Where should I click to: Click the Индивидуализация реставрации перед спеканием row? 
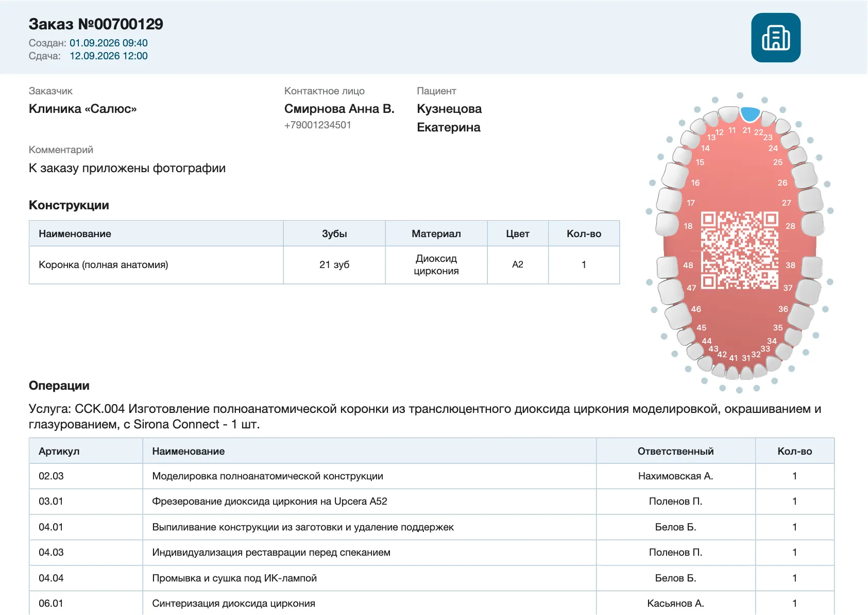(x=431, y=552)
